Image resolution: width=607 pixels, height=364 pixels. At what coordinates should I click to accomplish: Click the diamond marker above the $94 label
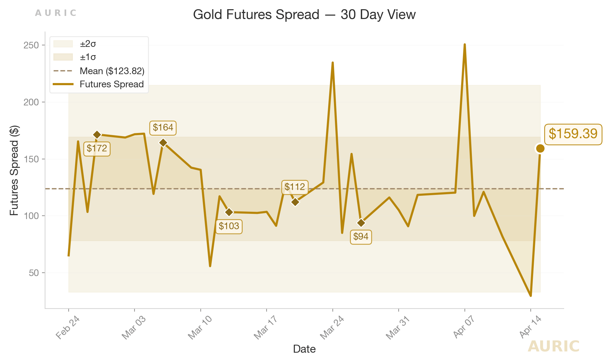(x=361, y=223)
